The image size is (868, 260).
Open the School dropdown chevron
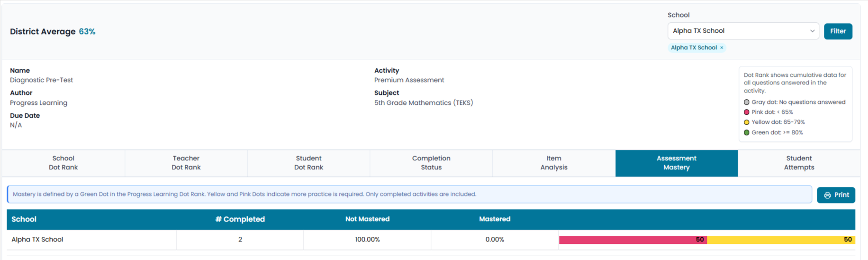click(x=812, y=31)
